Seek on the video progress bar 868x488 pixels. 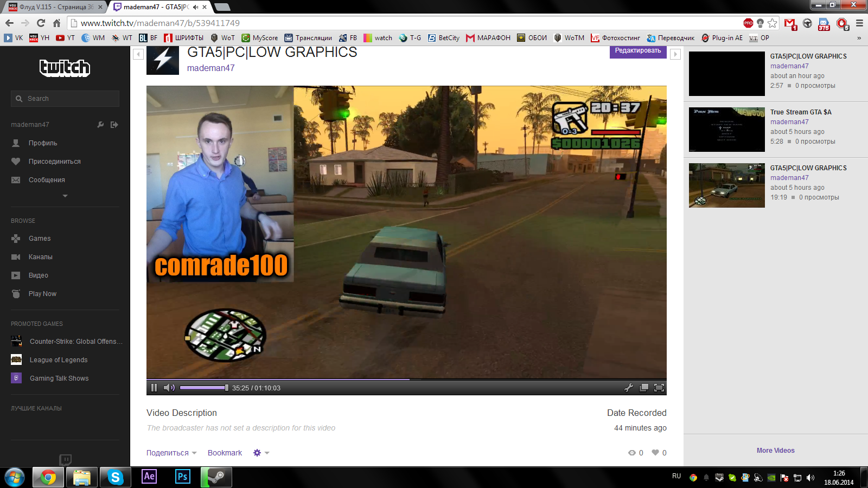[x=406, y=379]
